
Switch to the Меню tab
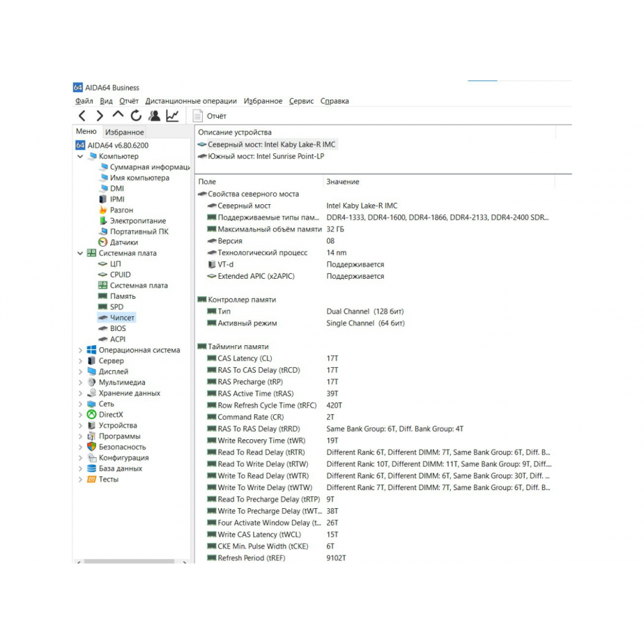(86, 131)
